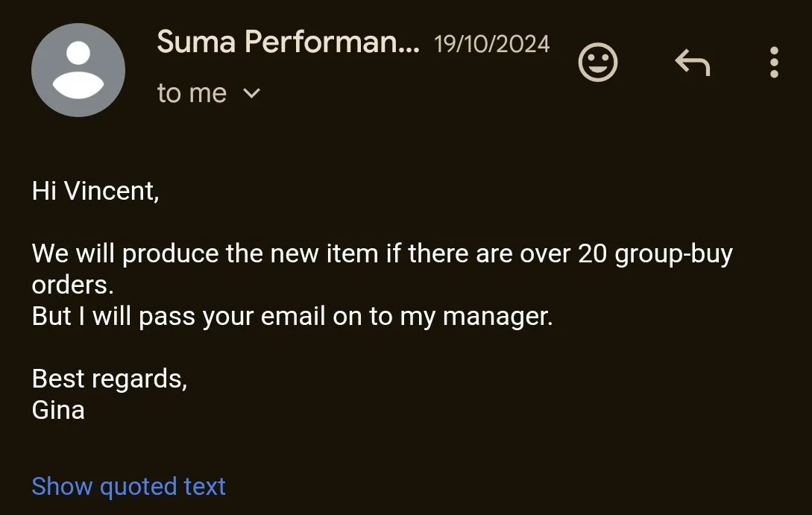Click the "to me" recipient label
Image resolution: width=812 pixels, height=515 pixels.
click(x=192, y=94)
